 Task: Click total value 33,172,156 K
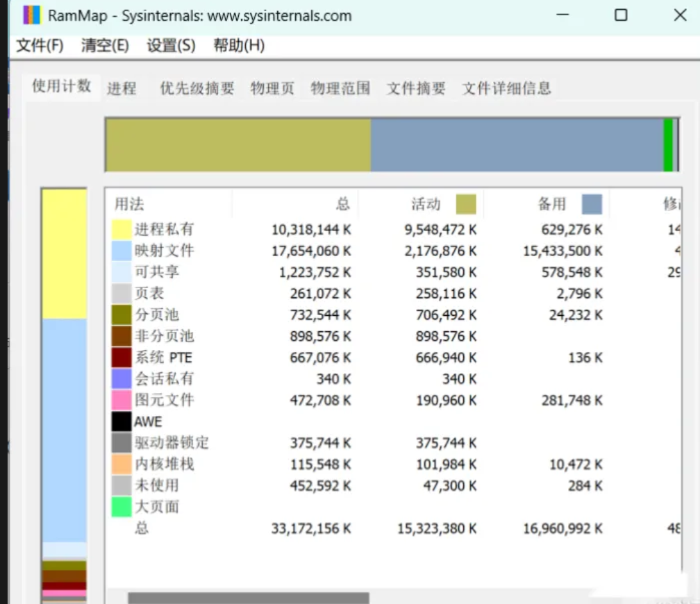click(311, 529)
